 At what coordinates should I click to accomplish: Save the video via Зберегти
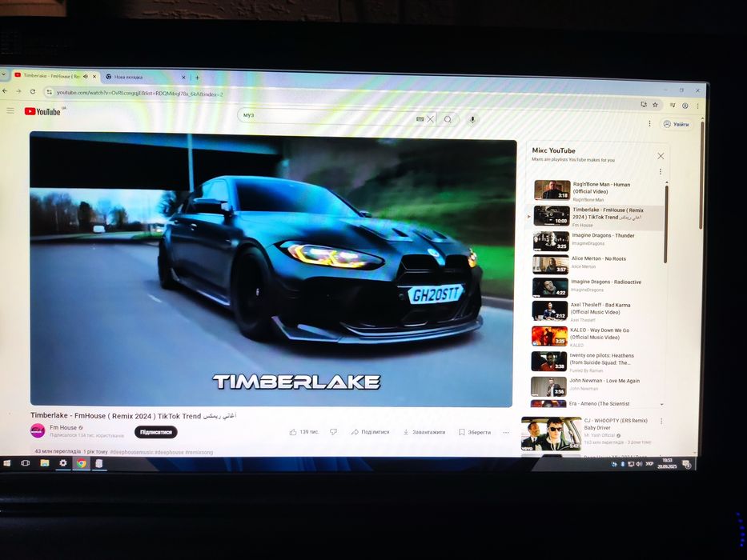tap(475, 432)
